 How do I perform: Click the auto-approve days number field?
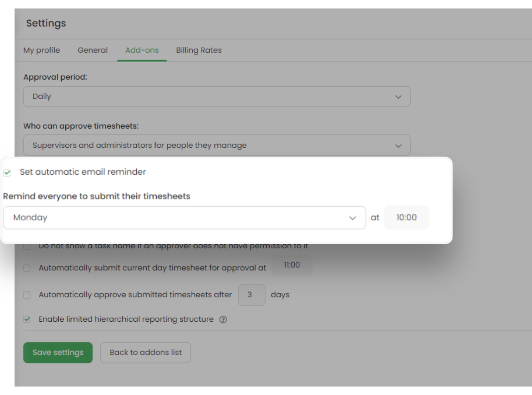coord(251,295)
